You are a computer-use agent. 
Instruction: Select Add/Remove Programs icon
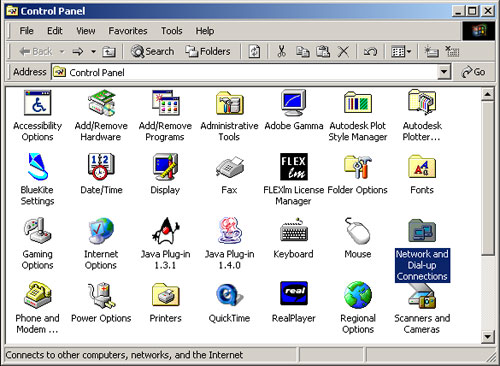click(165, 103)
